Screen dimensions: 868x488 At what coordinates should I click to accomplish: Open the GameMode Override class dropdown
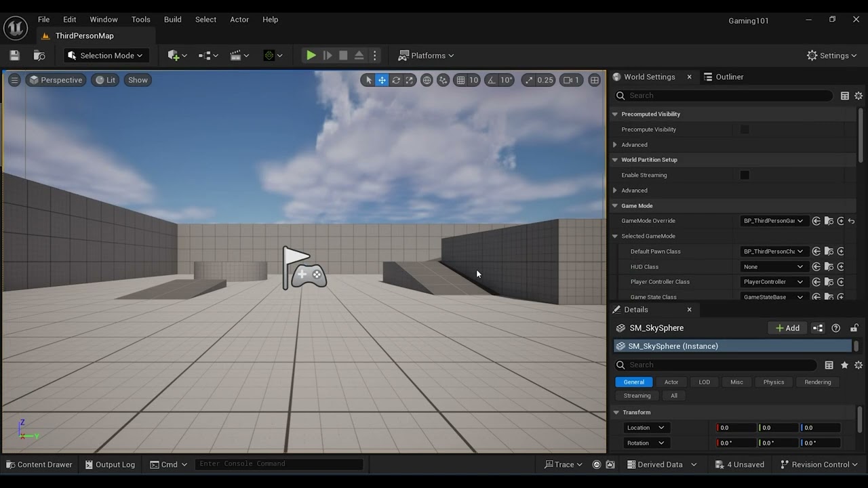pyautogui.click(x=774, y=221)
